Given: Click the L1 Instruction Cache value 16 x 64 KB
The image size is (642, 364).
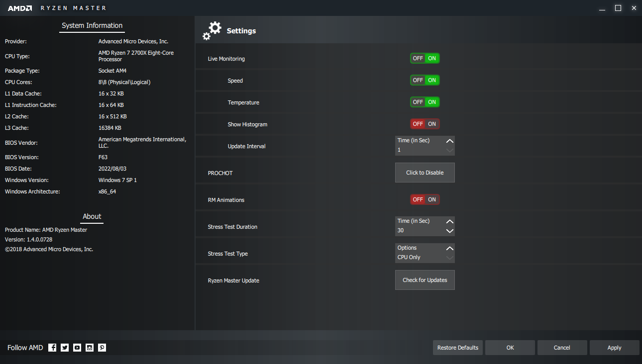Looking at the screenshot, I should 111,105.
